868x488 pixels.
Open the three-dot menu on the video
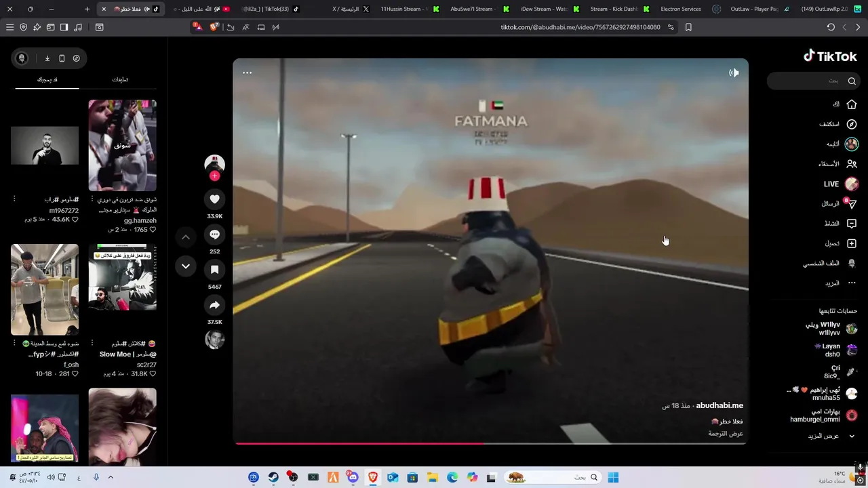(x=248, y=73)
